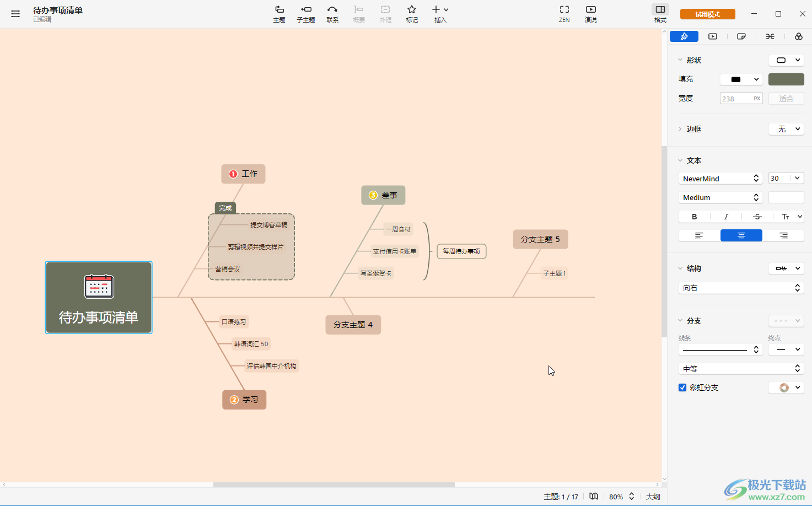Open the structure type dropdown
812x506 pixels.
(x=787, y=268)
